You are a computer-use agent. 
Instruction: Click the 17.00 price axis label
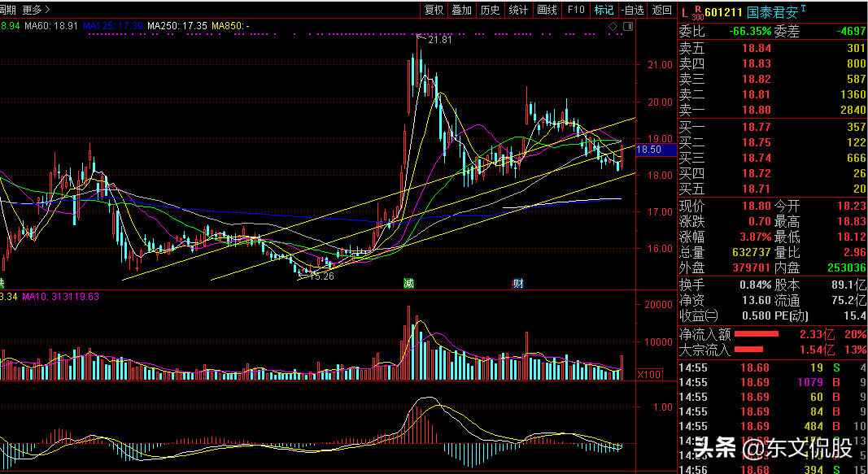point(660,212)
